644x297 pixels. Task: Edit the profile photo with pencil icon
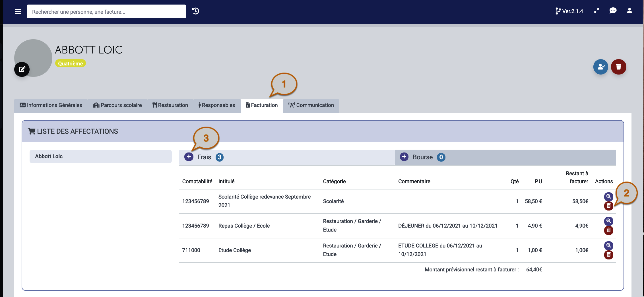pos(22,69)
